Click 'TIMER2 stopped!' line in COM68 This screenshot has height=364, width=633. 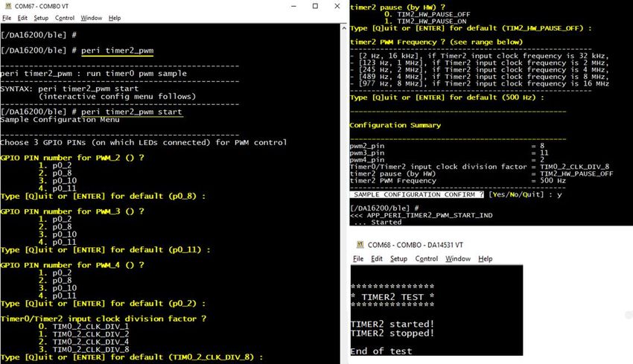pos(392,333)
